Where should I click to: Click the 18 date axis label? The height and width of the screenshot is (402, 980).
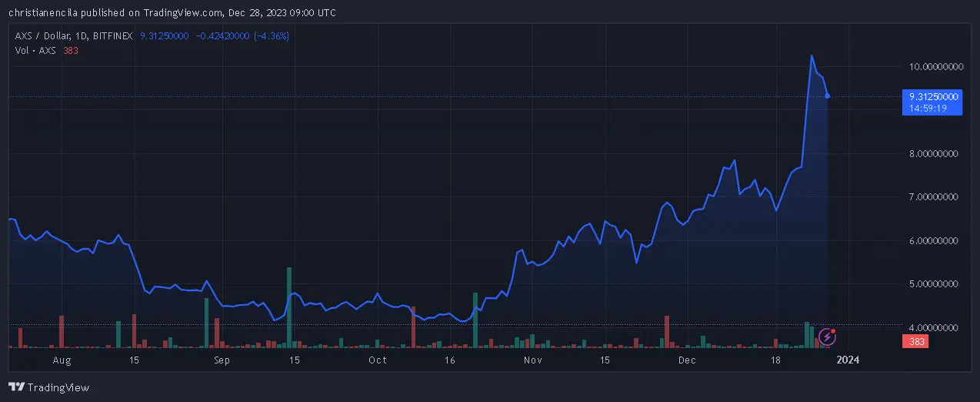coord(775,360)
